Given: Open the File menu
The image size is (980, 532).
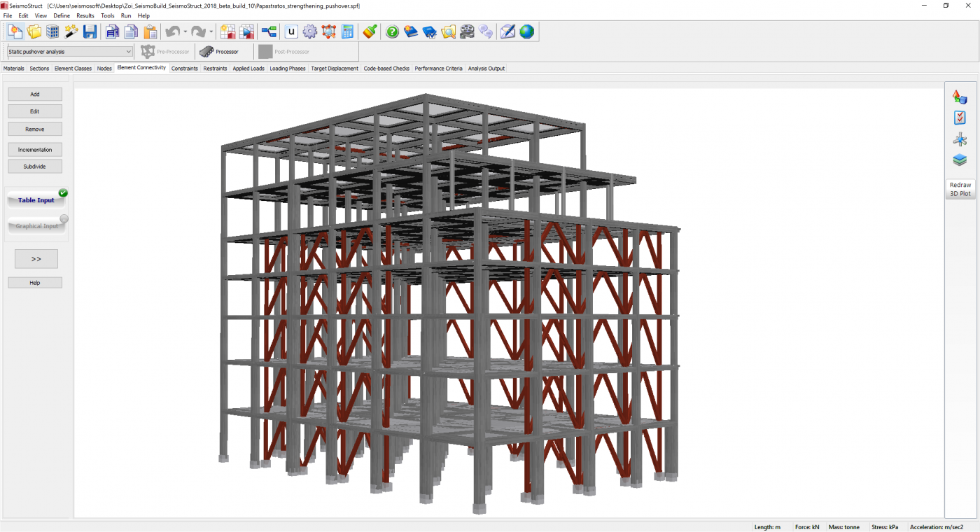Looking at the screenshot, I should click(8, 15).
